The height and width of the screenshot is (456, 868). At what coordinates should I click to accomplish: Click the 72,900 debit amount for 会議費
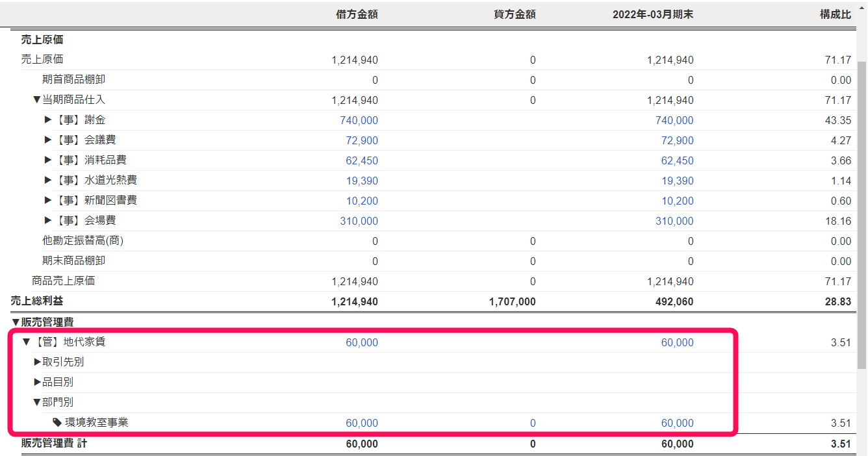361,140
